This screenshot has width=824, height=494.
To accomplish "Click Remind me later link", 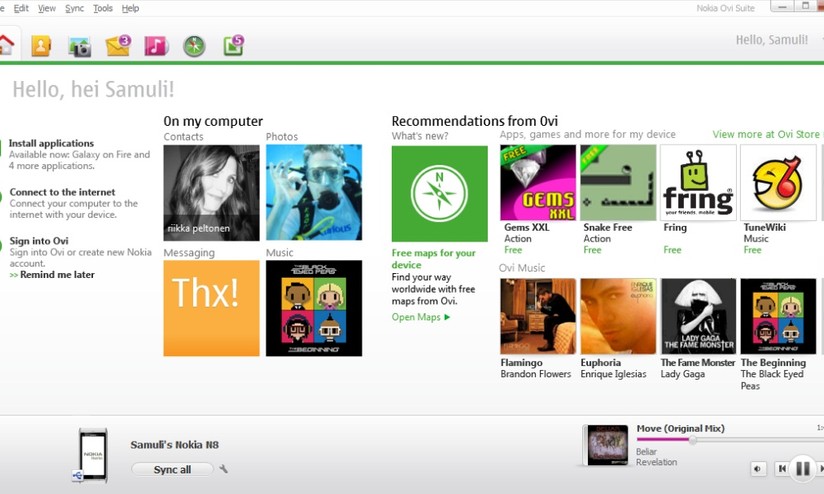I will 57,274.
